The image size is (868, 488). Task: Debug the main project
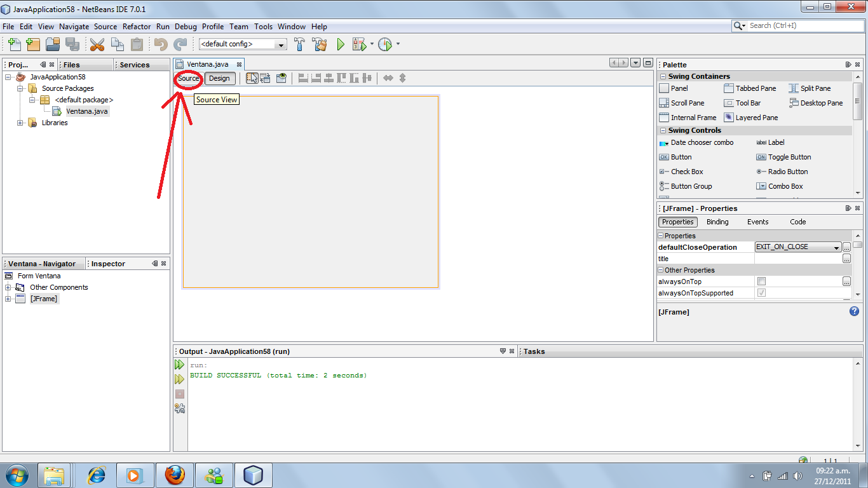click(359, 44)
